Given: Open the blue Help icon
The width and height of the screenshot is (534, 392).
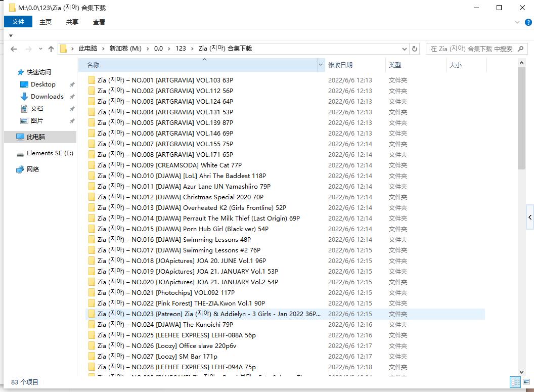Looking at the screenshot, I should [x=528, y=22].
